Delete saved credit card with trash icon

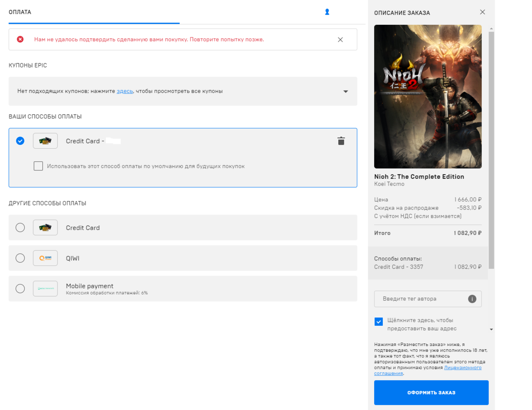341,141
